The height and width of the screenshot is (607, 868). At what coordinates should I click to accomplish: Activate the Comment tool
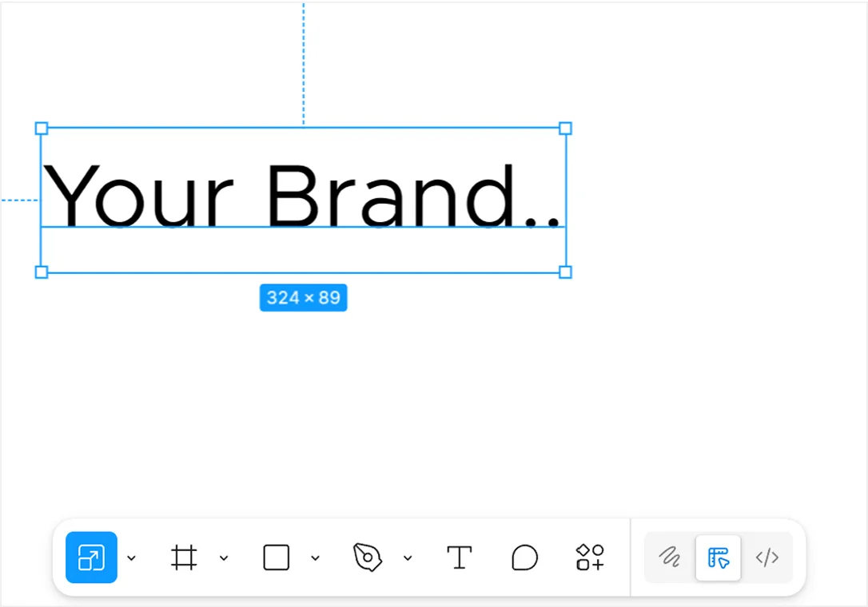click(x=524, y=557)
